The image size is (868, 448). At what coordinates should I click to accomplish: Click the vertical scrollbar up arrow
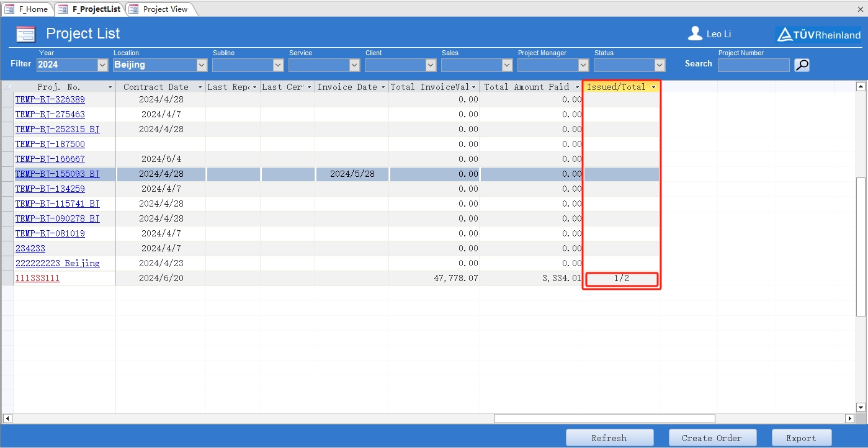tap(861, 87)
